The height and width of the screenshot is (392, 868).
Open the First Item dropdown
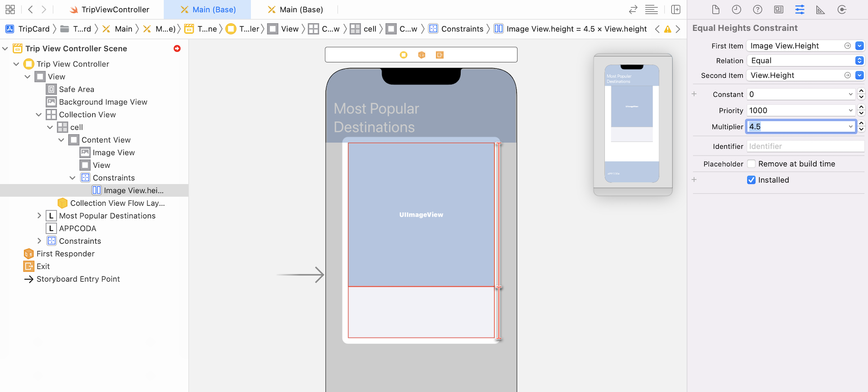(x=859, y=46)
